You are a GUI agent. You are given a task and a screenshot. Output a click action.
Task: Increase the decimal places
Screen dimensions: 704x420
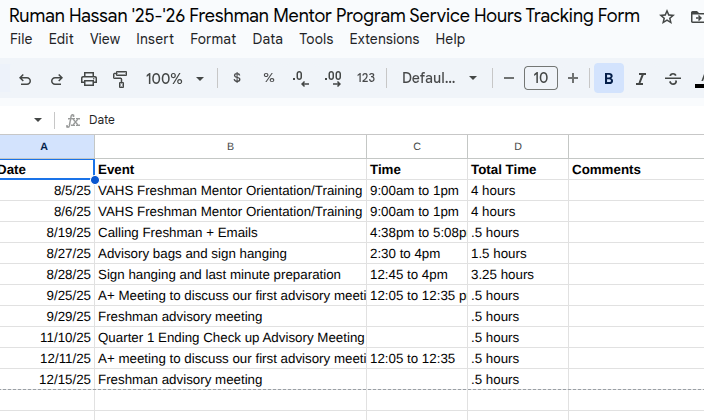click(333, 79)
